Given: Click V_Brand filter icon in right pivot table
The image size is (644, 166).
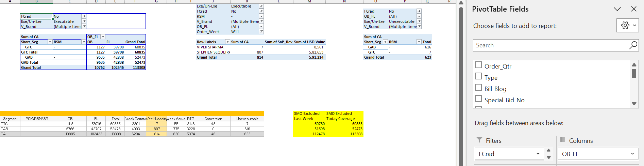Looking at the screenshot, I should pyautogui.click(x=419, y=27).
